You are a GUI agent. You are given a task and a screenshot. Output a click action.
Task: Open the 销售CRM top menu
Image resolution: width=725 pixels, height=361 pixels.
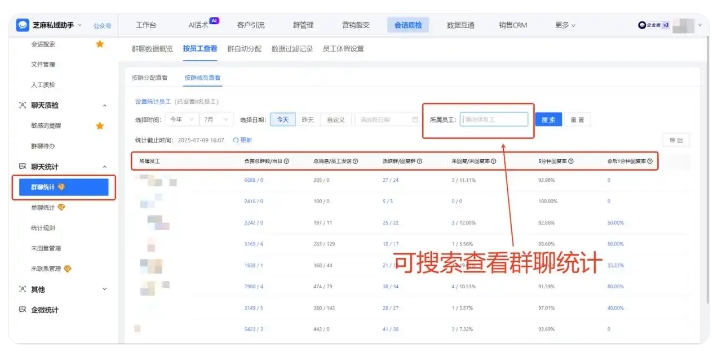pyautogui.click(x=513, y=25)
